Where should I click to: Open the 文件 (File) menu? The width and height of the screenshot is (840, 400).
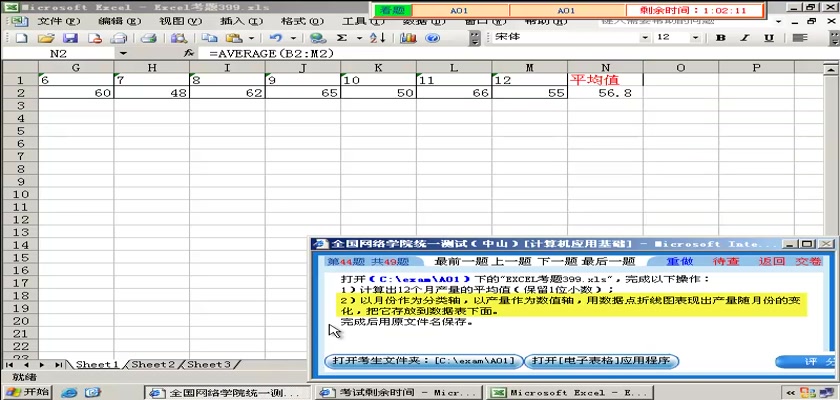tap(58, 21)
